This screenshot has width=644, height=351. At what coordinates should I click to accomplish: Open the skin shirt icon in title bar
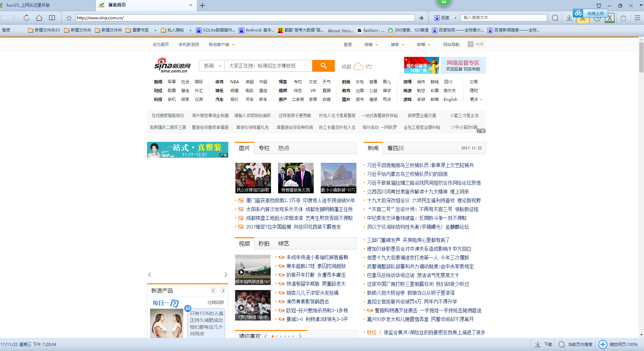pos(599,6)
